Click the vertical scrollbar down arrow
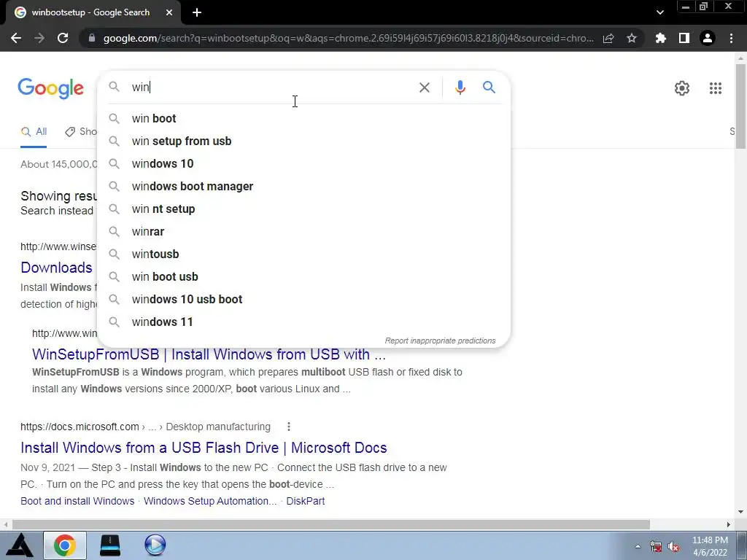Image resolution: width=747 pixels, height=560 pixels. [x=740, y=512]
